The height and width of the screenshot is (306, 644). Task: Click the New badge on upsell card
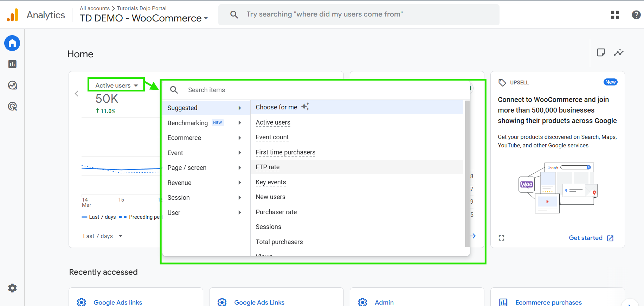coord(611,82)
